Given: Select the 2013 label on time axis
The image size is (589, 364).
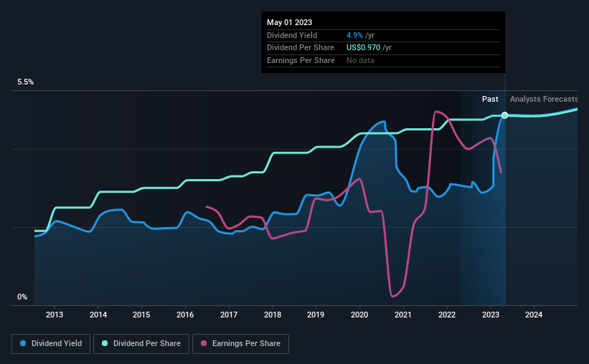Looking at the screenshot, I should point(55,315).
